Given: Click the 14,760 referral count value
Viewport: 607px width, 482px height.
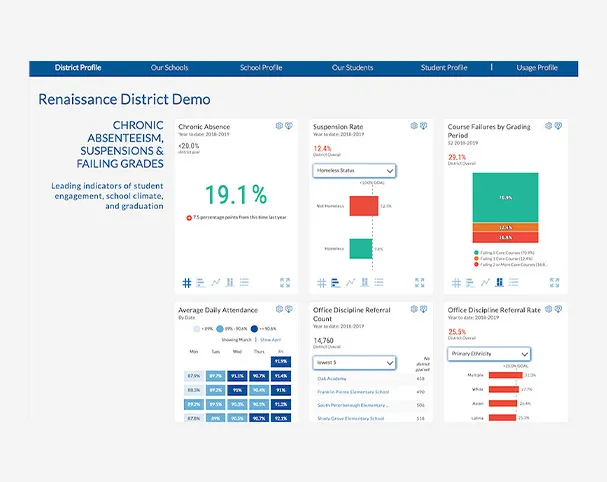Looking at the screenshot, I should tap(323, 341).
